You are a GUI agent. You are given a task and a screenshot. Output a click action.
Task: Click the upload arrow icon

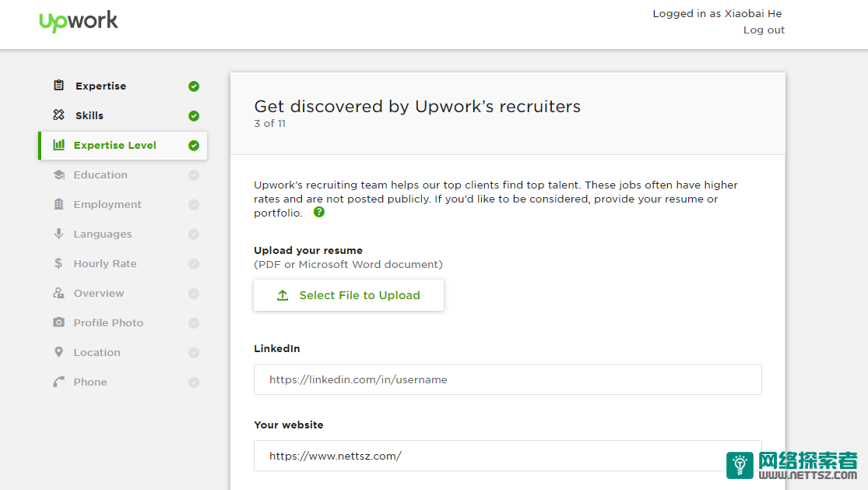point(283,295)
